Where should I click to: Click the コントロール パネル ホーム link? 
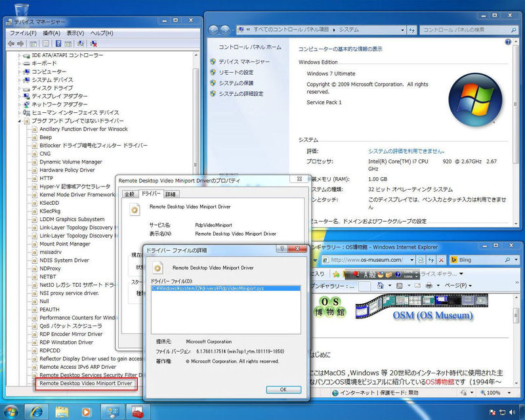point(250,47)
